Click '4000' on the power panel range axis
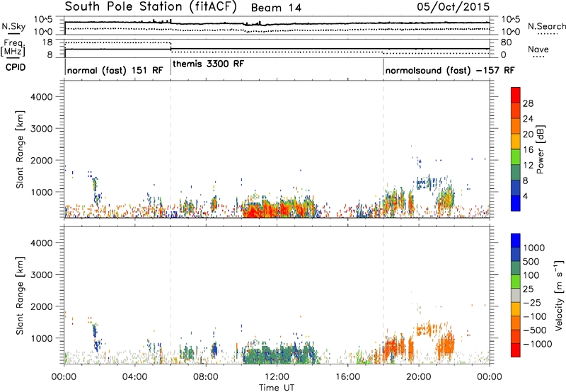 pyautogui.click(x=41, y=97)
